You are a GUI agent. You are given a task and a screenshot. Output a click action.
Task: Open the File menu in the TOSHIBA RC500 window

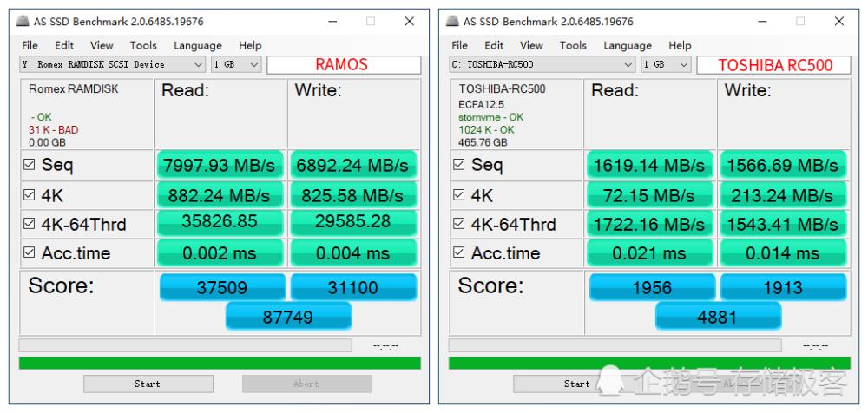coord(459,45)
